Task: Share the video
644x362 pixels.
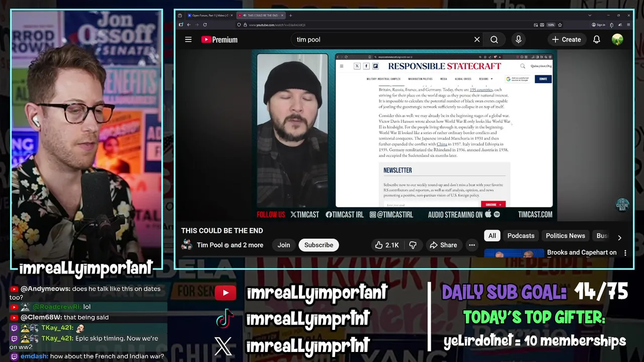Action: pyautogui.click(x=443, y=245)
